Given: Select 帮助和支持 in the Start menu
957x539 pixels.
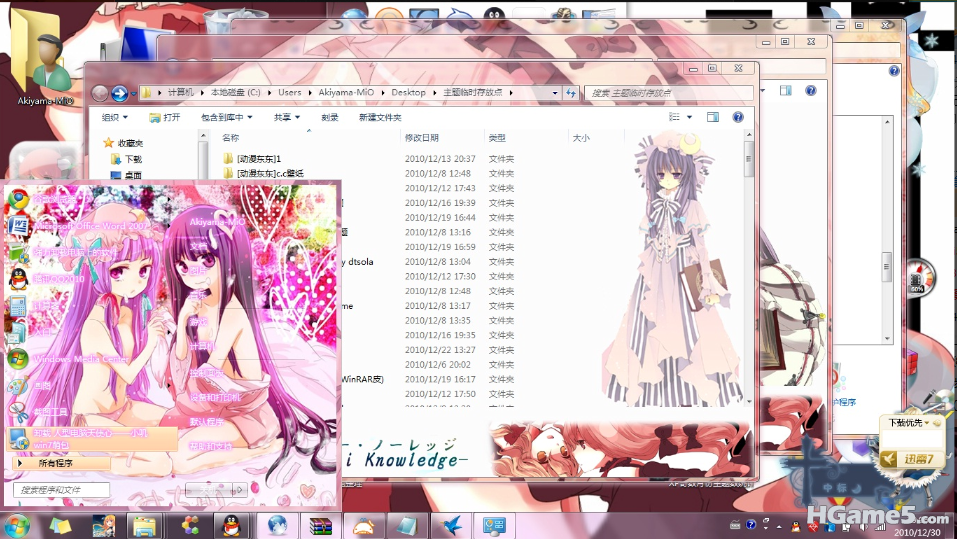Looking at the screenshot, I should [211, 446].
